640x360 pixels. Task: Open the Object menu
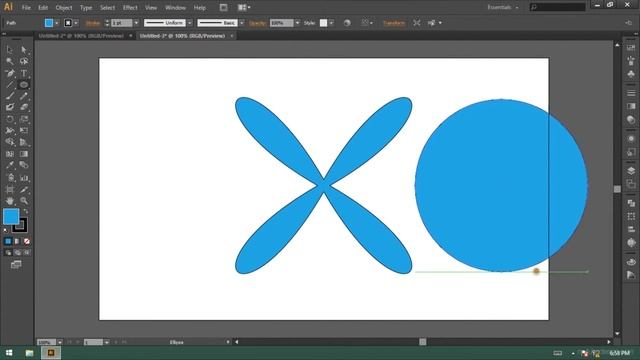coord(64,8)
